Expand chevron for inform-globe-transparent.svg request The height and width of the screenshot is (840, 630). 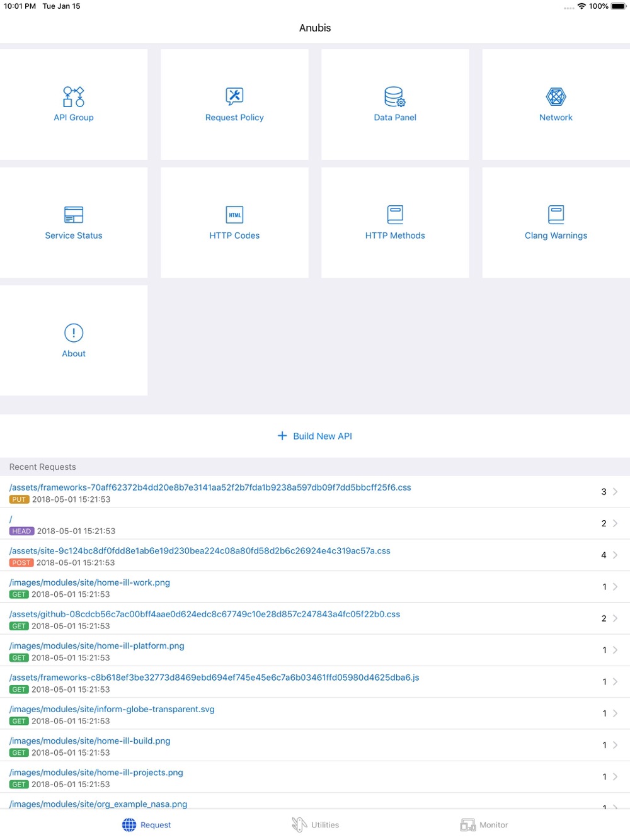[x=616, y=713]
